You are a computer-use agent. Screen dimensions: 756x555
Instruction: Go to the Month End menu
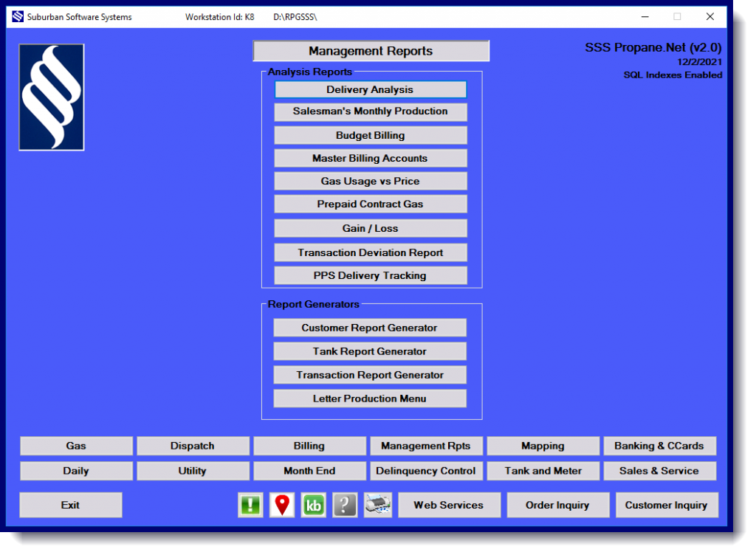point(309,471)
